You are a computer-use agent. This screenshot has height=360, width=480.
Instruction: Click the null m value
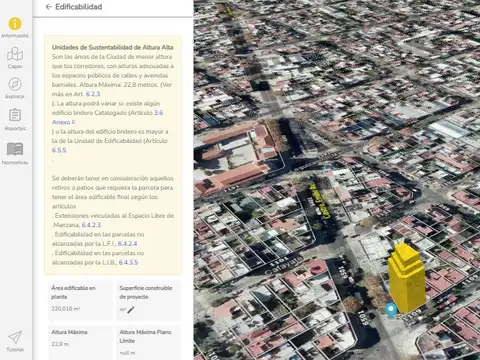127,353
